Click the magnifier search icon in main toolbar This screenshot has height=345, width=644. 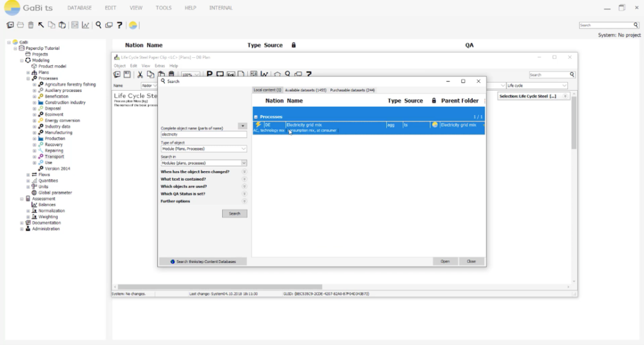(99, 25)
